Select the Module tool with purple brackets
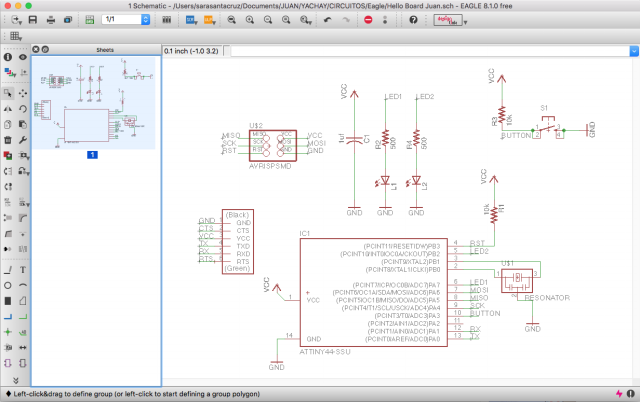The height and width of the screenshot is (402, 640). (x=8, y=363)
